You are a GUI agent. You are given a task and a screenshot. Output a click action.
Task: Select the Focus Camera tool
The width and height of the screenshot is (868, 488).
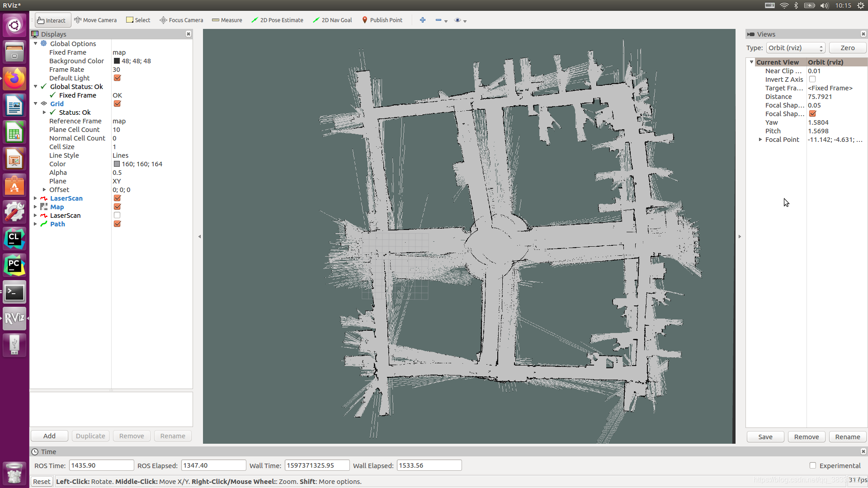click(x=181, y=20)
